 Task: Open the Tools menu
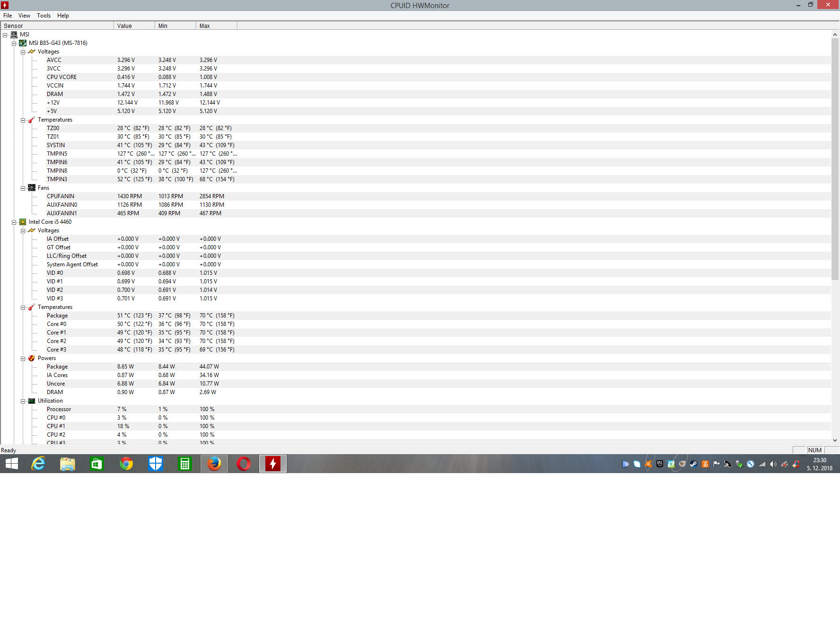(44, 16)
